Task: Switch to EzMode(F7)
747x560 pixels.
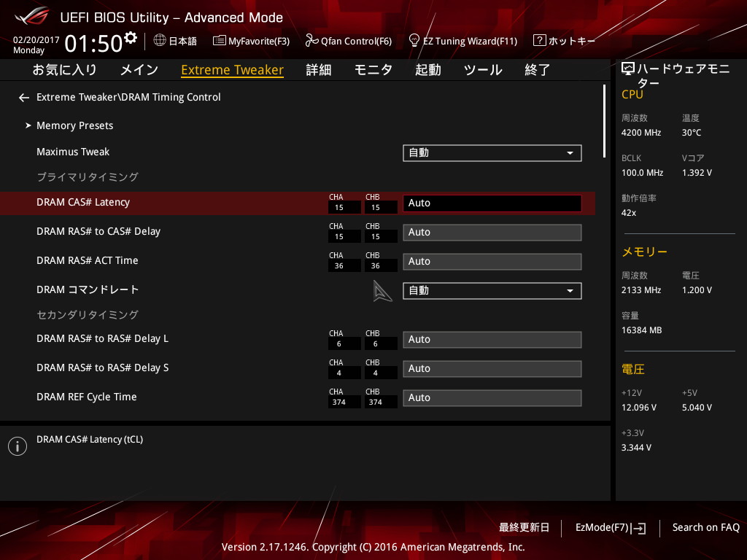Action: point(602,528)
